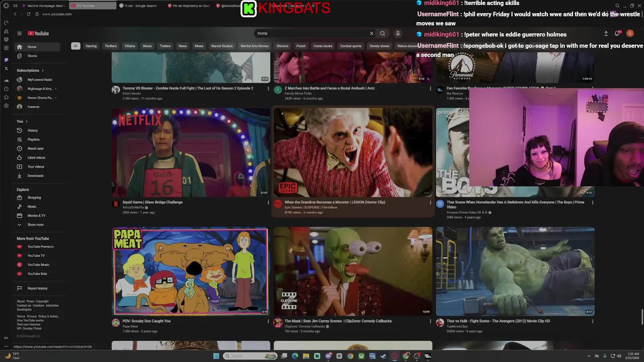Open options menu for Scooby Doo video

tap(268, 321)
